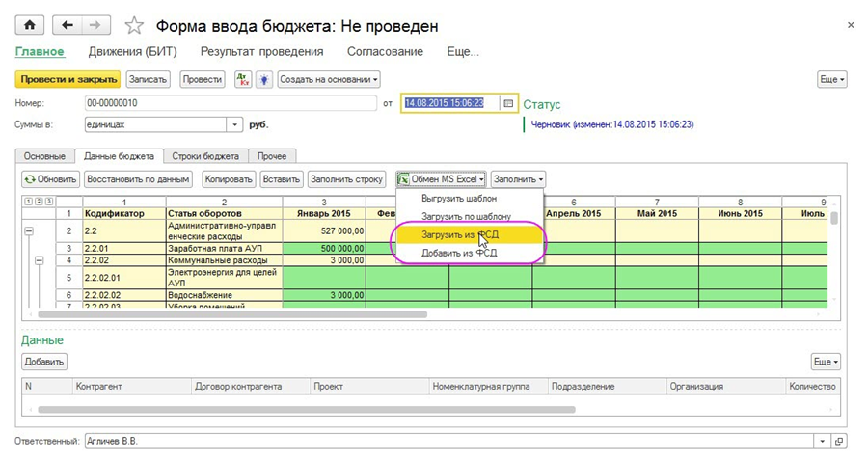Choose Загрузить из ФСД menu item

[459, 234]
